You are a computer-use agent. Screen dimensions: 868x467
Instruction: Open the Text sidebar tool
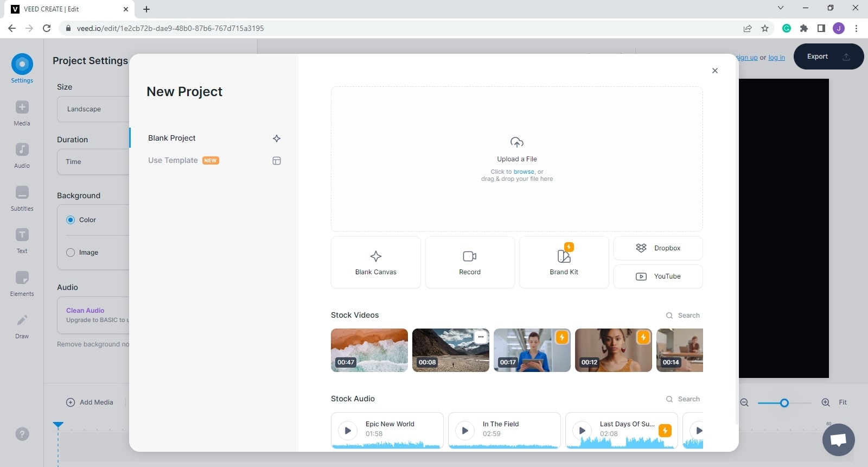pos(22,241)
